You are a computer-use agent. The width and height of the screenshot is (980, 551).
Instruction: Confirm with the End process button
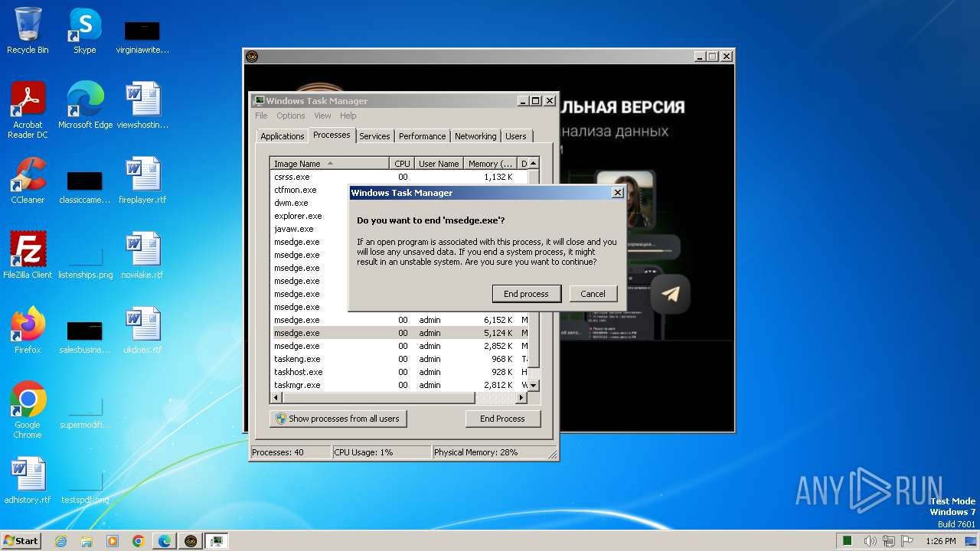pyautogui.click(x=526, y=294)
